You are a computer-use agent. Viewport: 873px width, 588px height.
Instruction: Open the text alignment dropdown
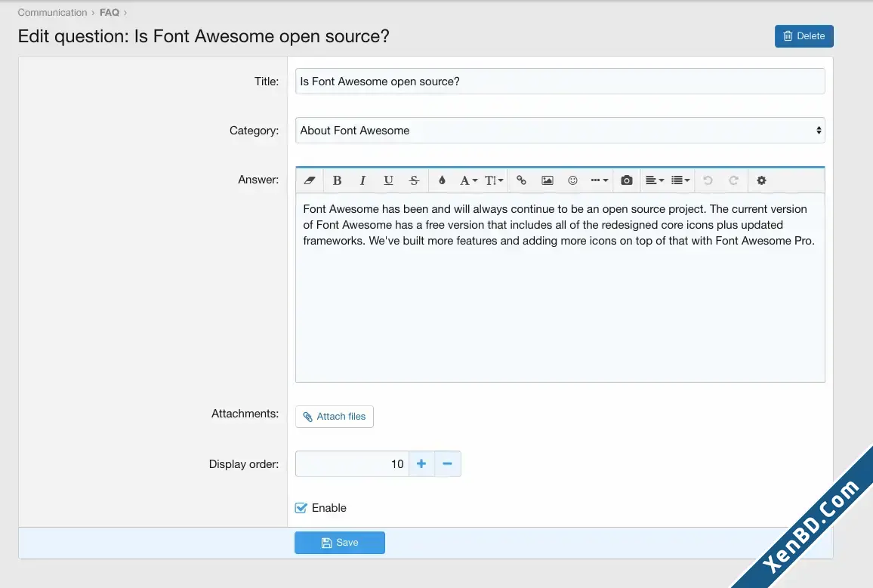654,180
